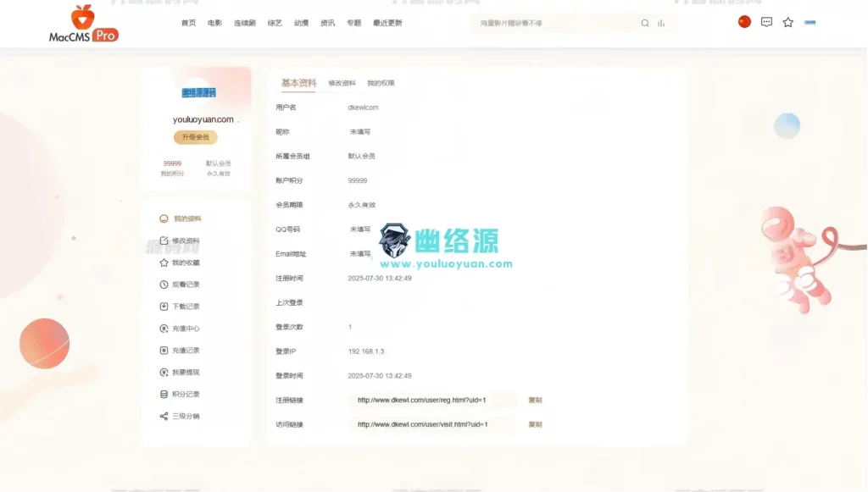This screenshot has height=492, width=868.
Task: Open 综艺 in the top navigation
Action: [275, 23]
